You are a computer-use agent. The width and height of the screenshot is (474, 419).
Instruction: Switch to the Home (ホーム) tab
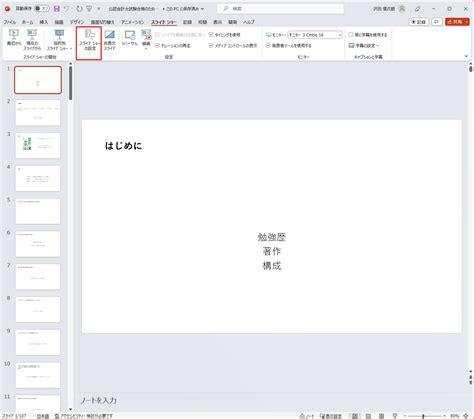tap(28, 22)
